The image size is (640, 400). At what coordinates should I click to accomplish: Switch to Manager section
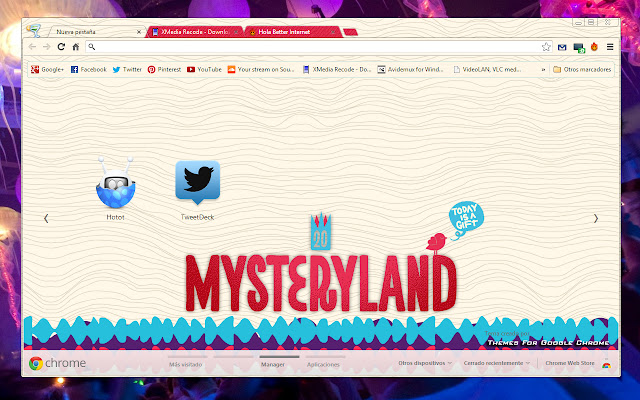pos(273,364)
